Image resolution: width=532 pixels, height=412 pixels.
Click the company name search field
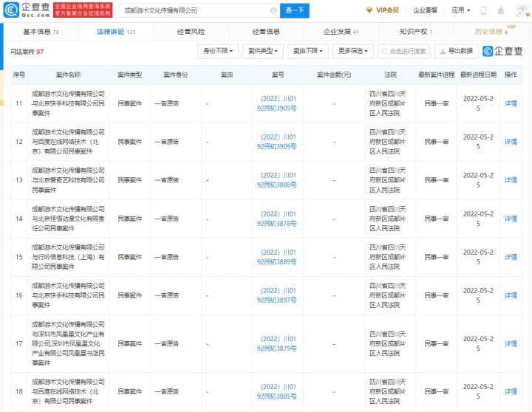tap(199, 10)
